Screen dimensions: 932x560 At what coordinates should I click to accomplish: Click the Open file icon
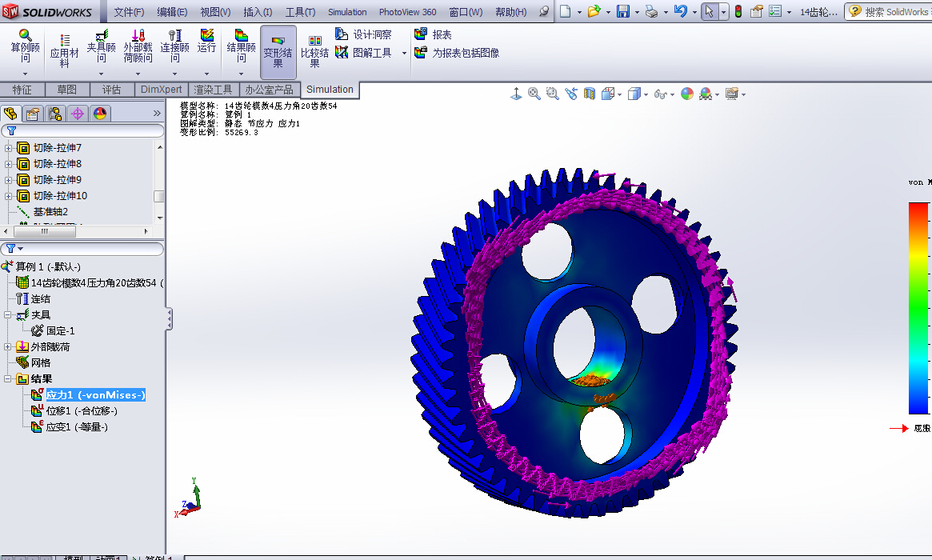593,11
